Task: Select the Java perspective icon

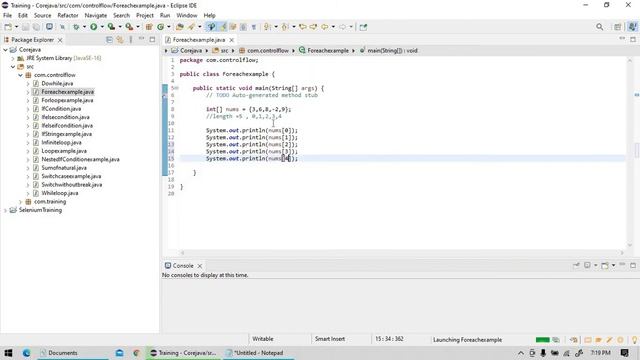Action: coord(632,27)
